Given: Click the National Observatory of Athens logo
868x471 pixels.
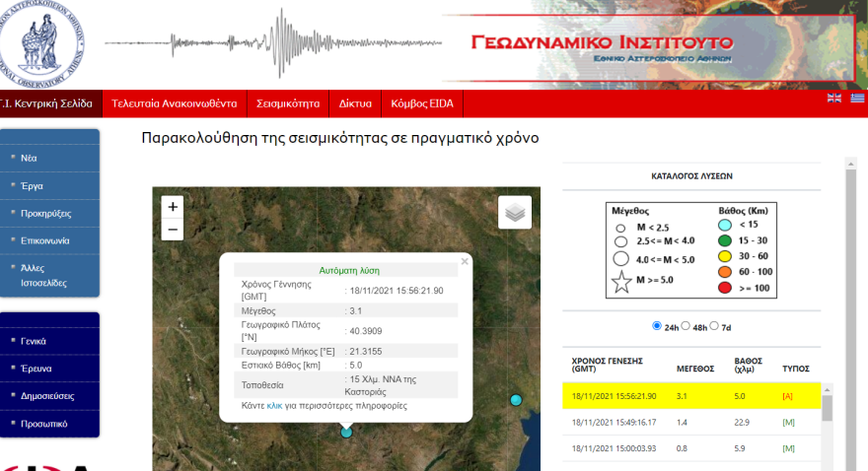Looking at the screenshot, I should point(40,44).
